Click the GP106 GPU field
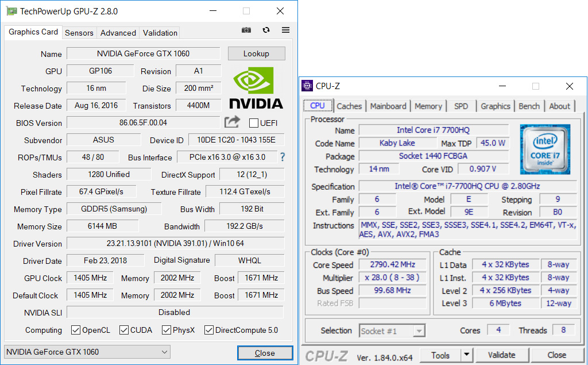 (100, 71)
